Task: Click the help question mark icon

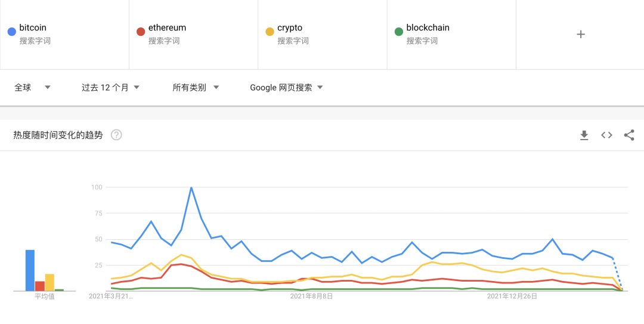Action: [116, 135]
